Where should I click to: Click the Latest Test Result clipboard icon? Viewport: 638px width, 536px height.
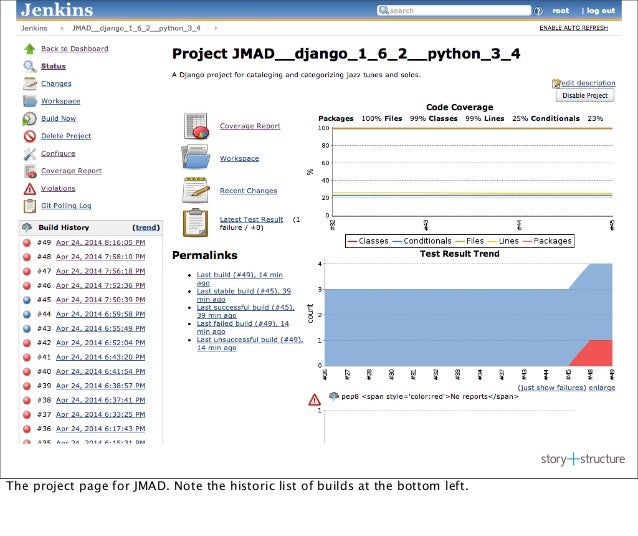coord(195,223)
